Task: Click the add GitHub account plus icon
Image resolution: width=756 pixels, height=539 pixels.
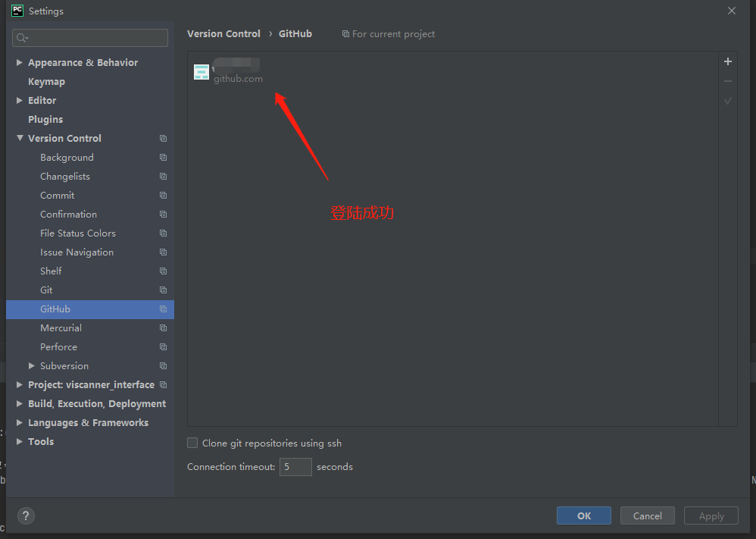Action: 727,61
